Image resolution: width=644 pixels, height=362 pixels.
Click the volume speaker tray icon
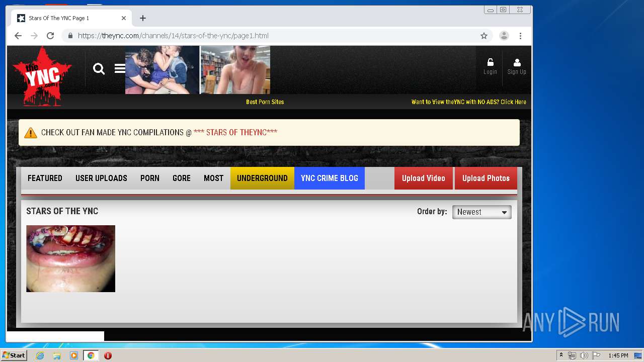point(584,355)
